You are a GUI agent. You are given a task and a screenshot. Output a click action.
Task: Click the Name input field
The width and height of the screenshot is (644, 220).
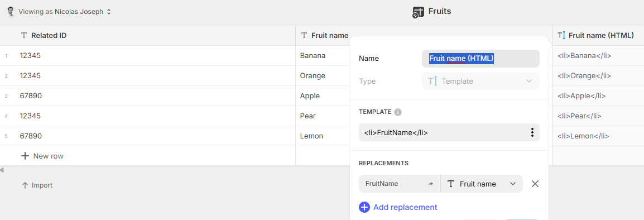pyautogui.click(x=480, y=59)
